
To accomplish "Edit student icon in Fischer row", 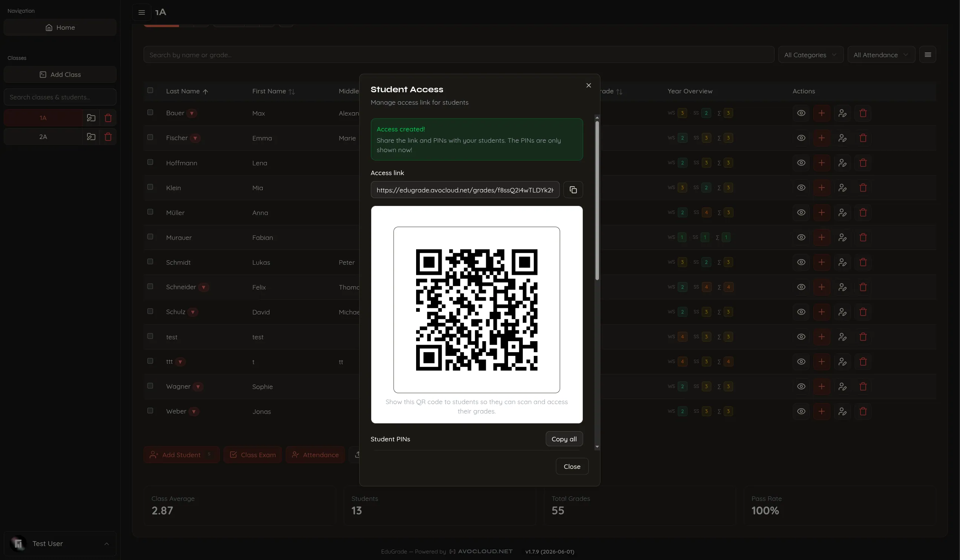I will coord(842,138).
